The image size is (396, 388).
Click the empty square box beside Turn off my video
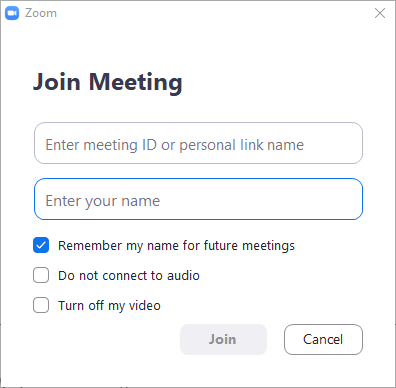coord(41,305)
